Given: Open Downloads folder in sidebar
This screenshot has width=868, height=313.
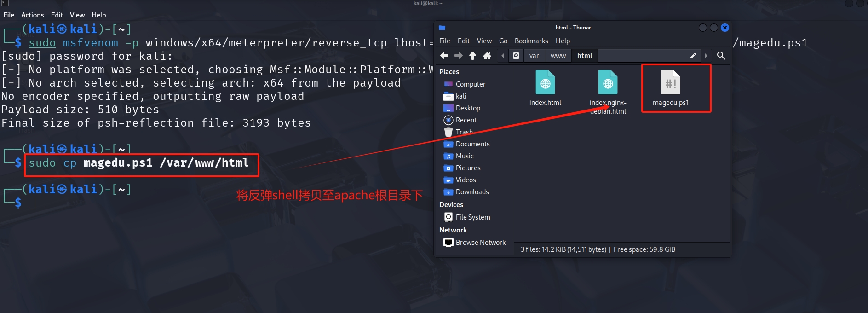Looking at the screenshot, I should tap(466, 192).
